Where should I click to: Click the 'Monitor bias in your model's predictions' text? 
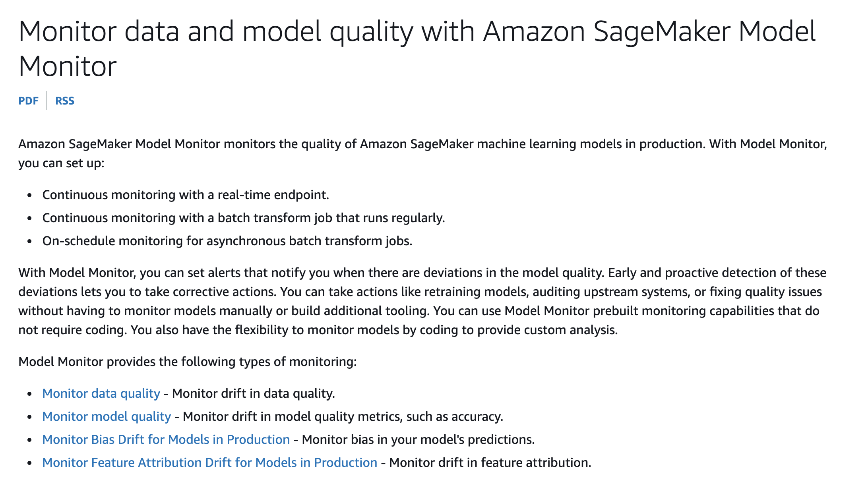coord(418,439)
